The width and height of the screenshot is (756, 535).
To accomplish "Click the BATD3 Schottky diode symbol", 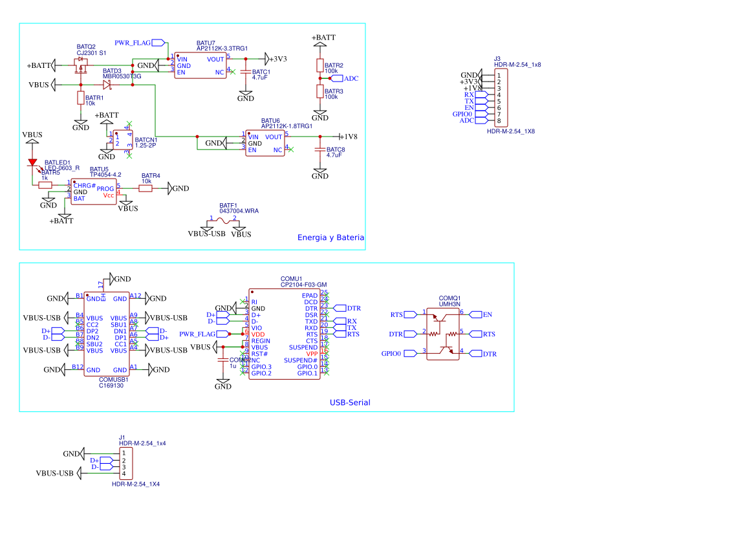I will (x=107, y=84).
